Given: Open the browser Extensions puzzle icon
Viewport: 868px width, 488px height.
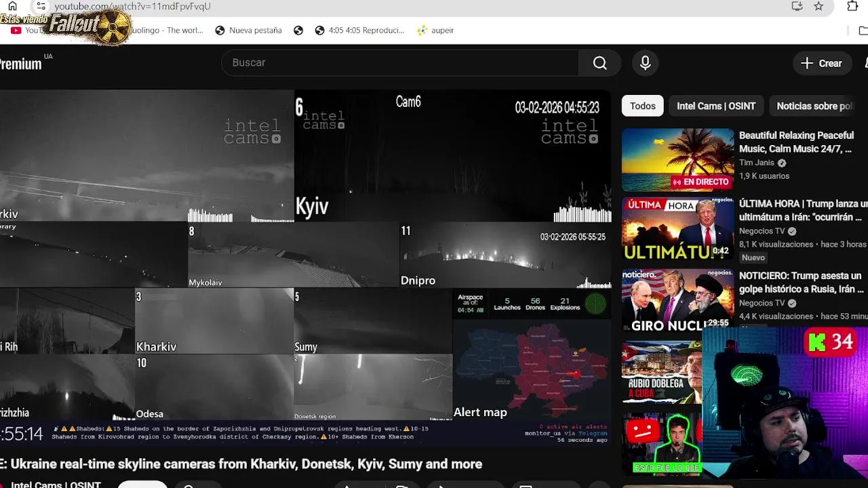Looking at the screenshot, I should coord(852,6).
